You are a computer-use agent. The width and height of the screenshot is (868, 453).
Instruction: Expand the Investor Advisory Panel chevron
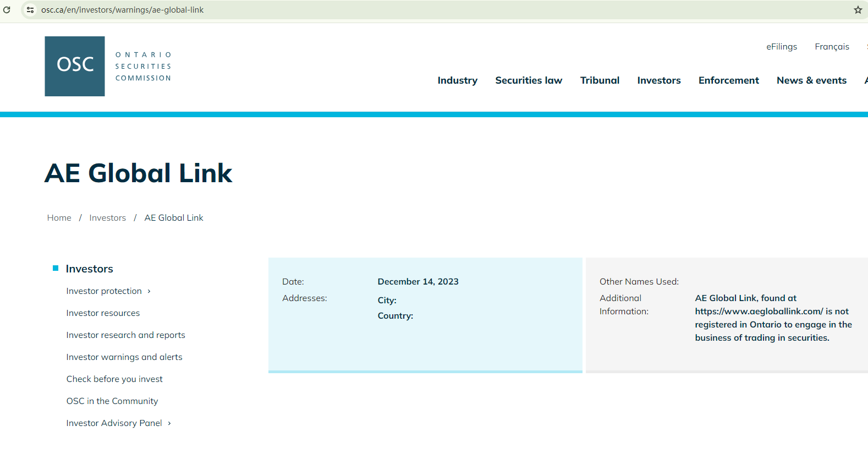tap(169, 423)
